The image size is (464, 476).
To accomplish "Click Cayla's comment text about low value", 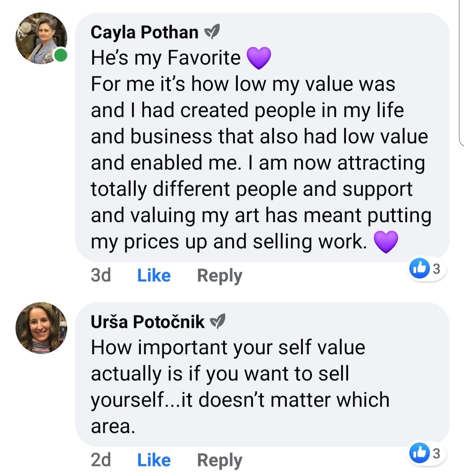I will click(258, 151).
